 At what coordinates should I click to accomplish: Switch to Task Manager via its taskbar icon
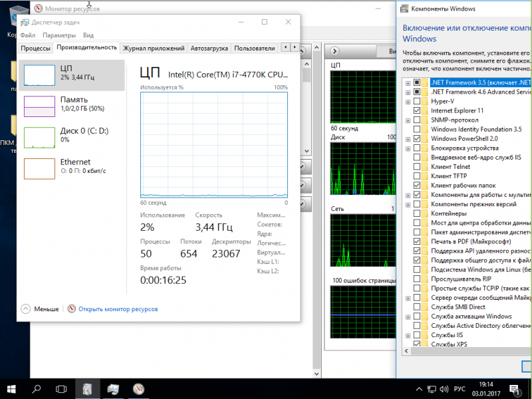pos(113,389)
